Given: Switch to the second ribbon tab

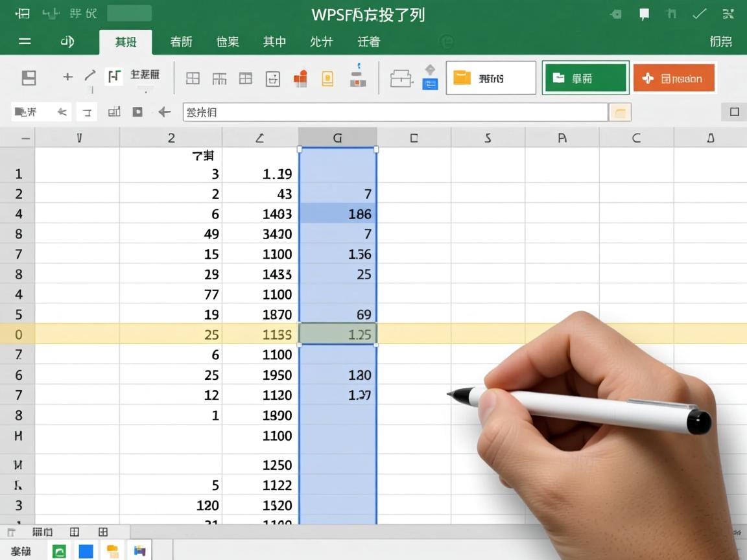Looking at the screenshot, I should pos(181,41).
